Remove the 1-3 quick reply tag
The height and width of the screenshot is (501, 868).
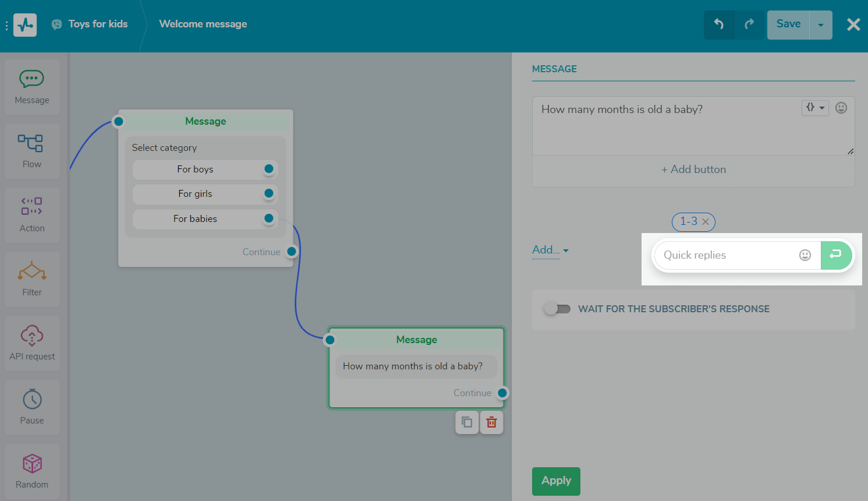pyautogui.click(x=706, y=222)
